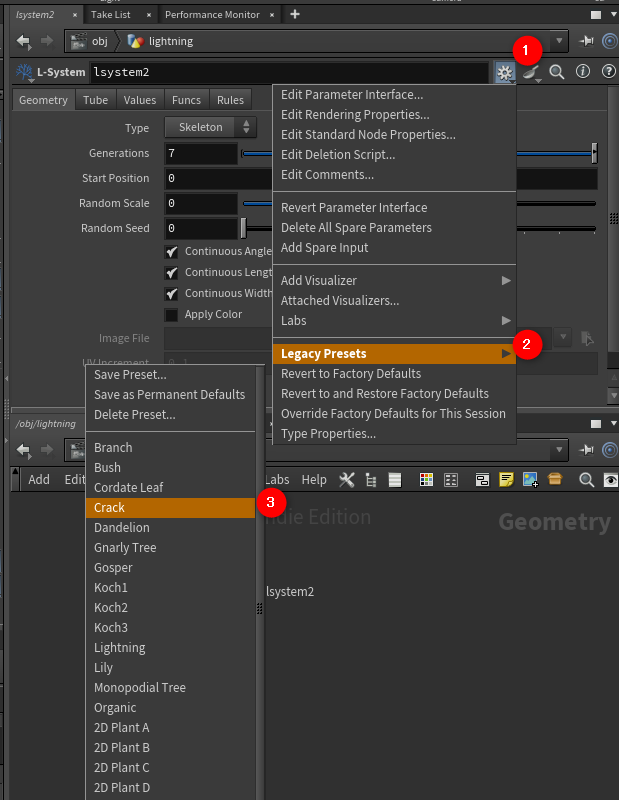This screenshot has height=800, width=619.
Task: Switch to the Values tab
Action: (140, 100)
